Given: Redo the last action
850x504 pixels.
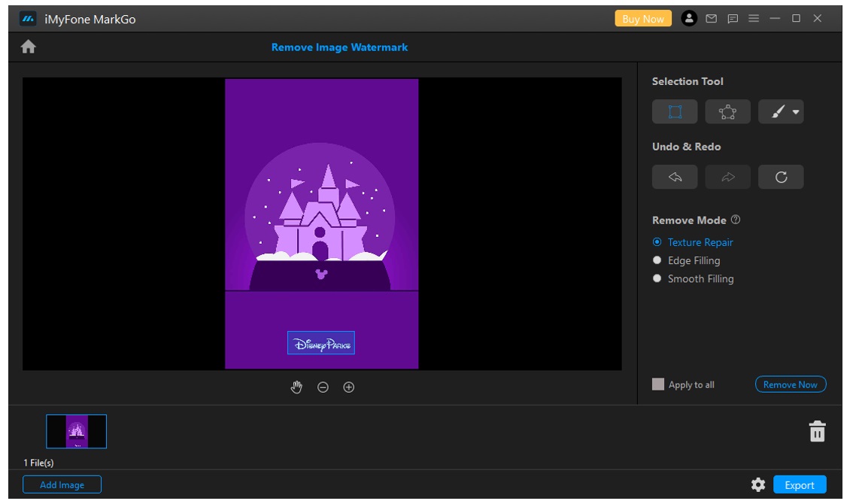Looking at the screenshot, I should [x=727, y=177].
